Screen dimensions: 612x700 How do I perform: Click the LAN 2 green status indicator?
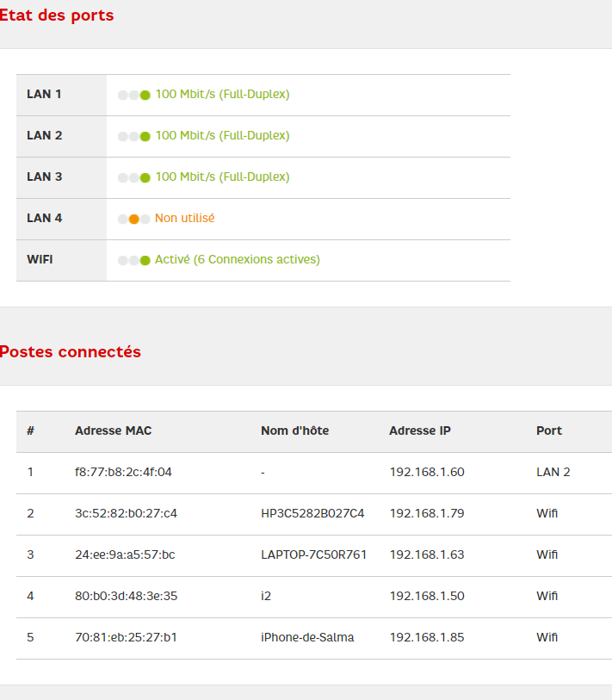(145, 136)
